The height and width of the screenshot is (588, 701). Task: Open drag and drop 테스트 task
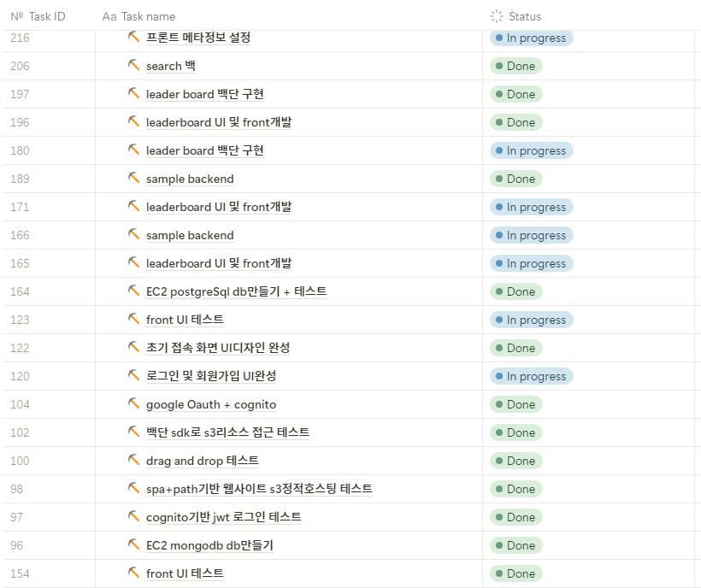point(202,461)
